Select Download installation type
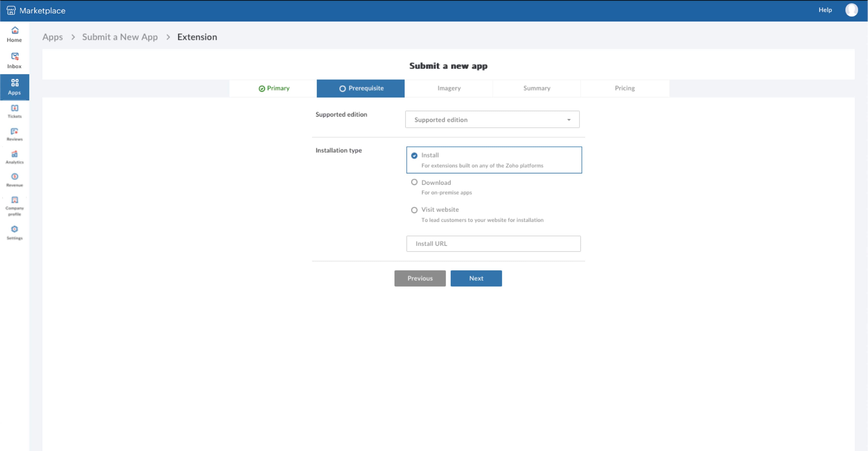868x451 pixels. [x=414, y=182]
